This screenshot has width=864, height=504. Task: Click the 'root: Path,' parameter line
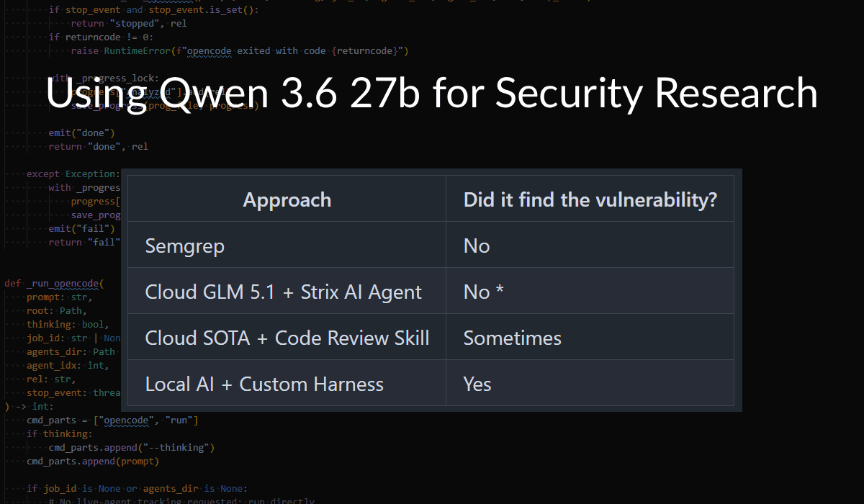tap(57, 310)
